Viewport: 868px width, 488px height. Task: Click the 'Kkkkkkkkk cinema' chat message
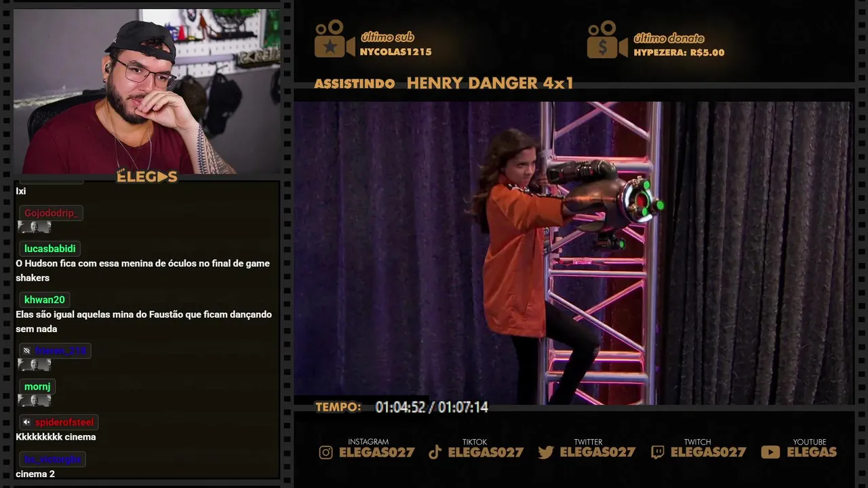point(56,437)
